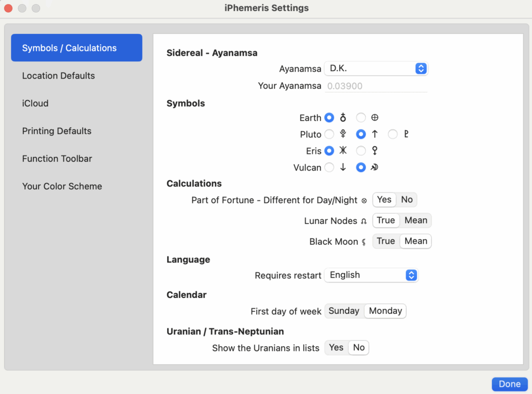
Task: Set first day of week to Sunday
Action: pos(344,311)
